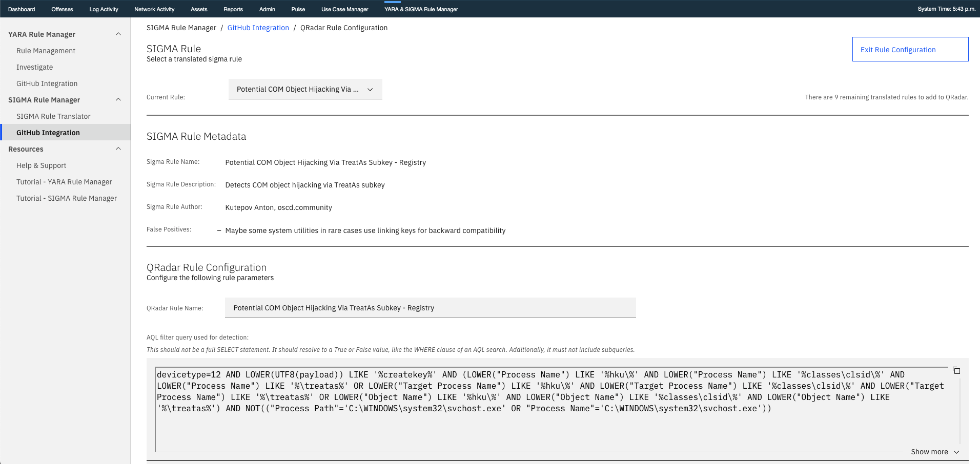
Task: Select the Investigate sidebar item
Action: [34, 67]
